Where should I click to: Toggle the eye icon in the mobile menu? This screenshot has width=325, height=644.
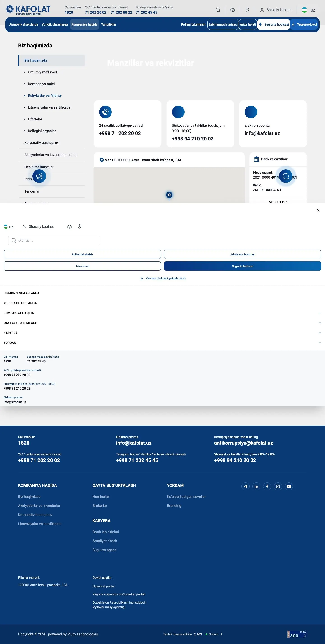pos(70,227)
